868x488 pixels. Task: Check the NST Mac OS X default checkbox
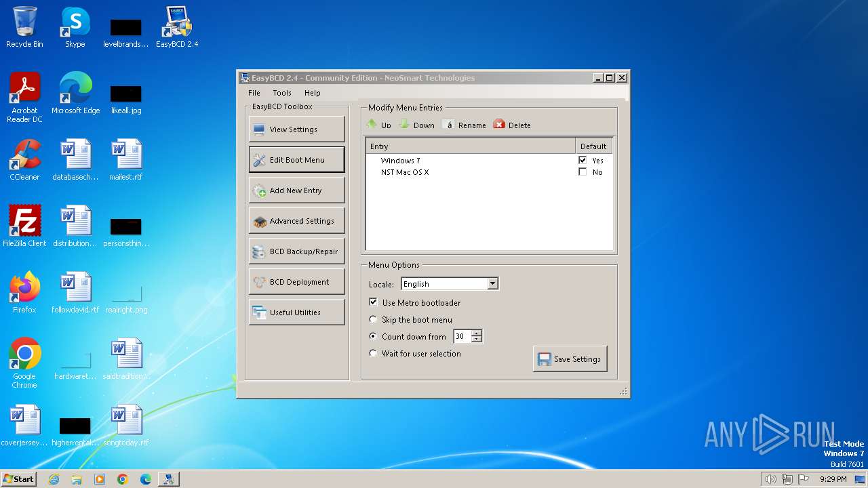[x=583, y=172]
